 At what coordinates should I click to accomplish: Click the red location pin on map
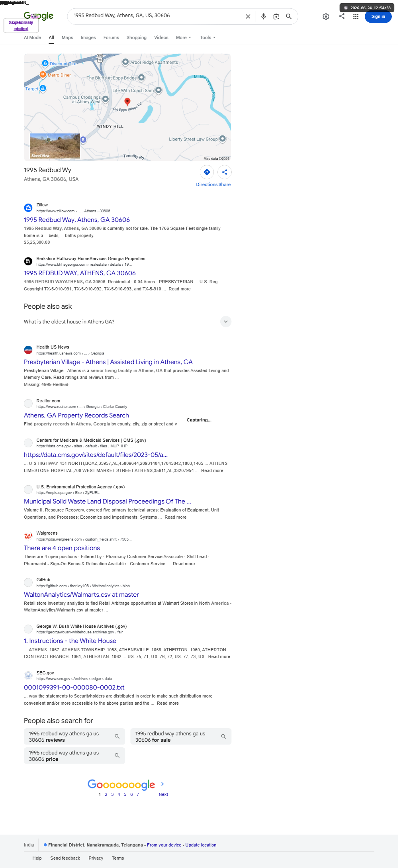pos(127,102)
